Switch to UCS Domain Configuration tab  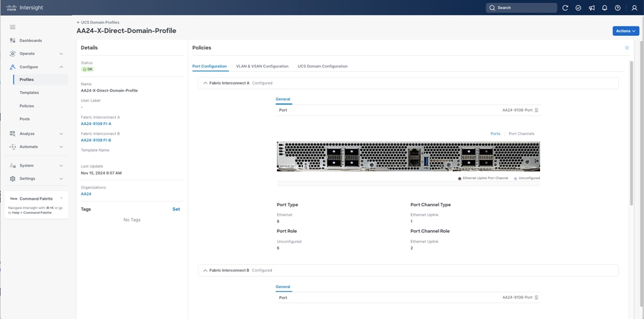pos(322,66)
